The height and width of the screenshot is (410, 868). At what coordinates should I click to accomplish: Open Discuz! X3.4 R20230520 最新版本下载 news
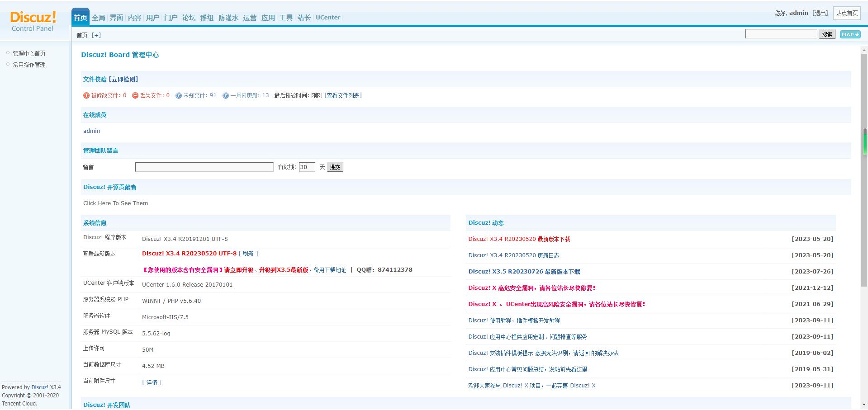click(519, 239)
